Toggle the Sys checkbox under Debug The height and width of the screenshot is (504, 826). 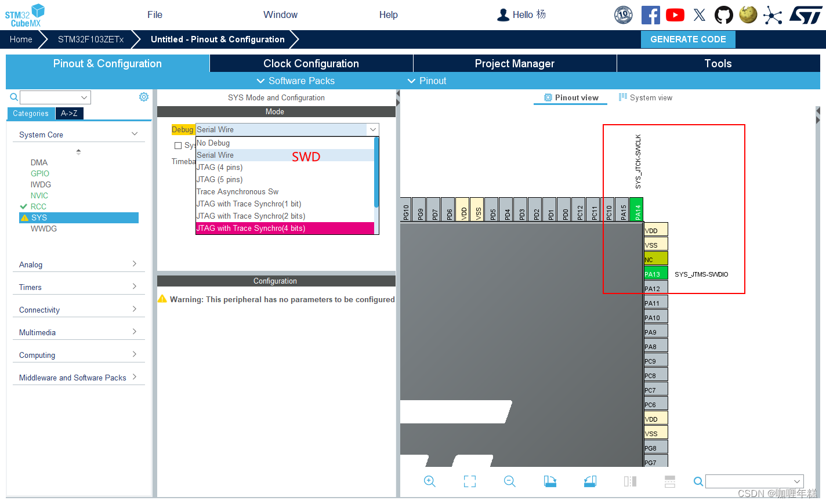click(x=178, y=146)
